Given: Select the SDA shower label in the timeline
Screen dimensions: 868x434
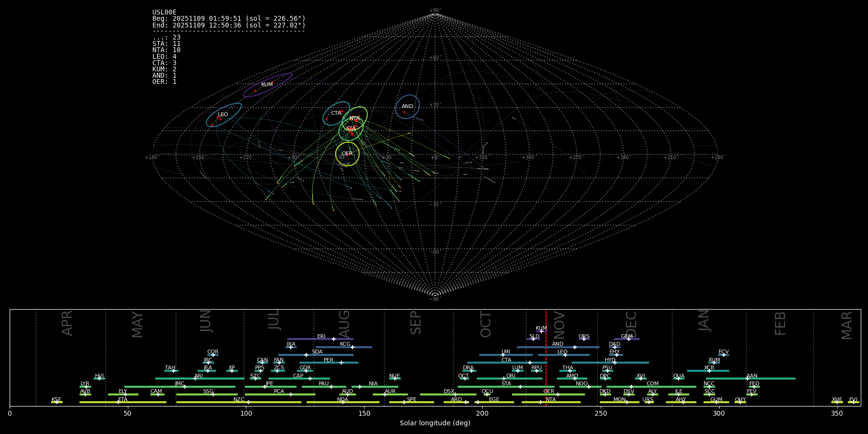Looking at the screenshot, I should (x=317, y=352).
